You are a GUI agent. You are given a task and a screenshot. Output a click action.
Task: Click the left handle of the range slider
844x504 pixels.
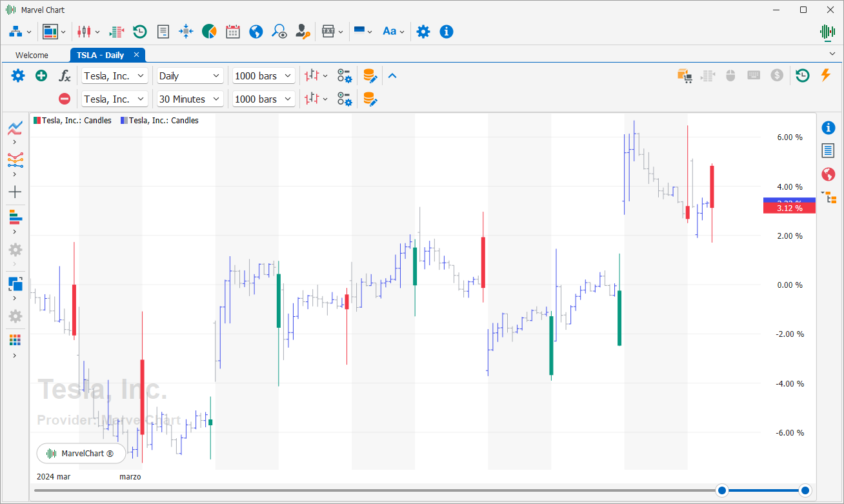pos(723,490)
